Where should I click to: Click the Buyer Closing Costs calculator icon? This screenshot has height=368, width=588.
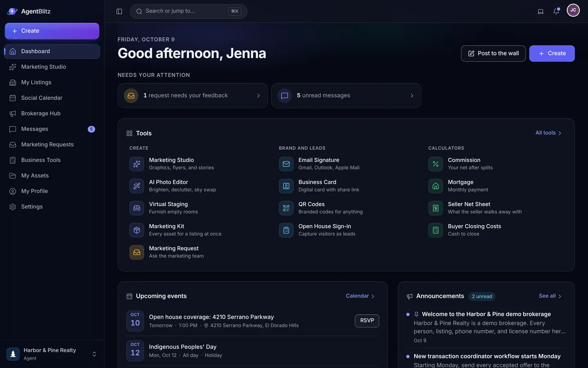[436, 230]
